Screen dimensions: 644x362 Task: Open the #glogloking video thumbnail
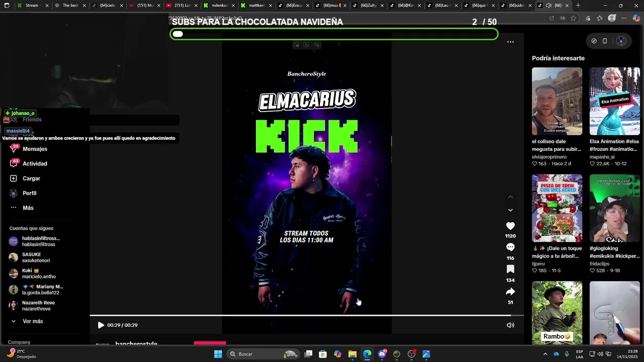[615, 209]
